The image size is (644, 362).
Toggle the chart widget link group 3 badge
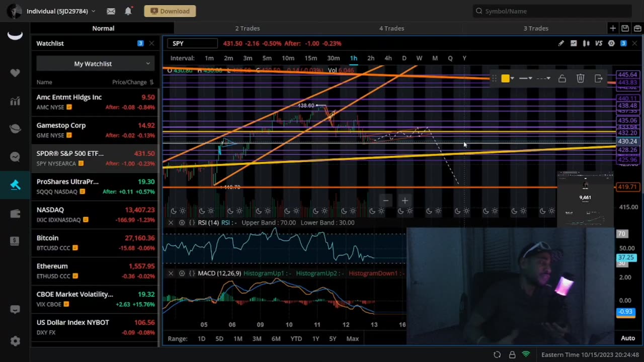point(623,43)
